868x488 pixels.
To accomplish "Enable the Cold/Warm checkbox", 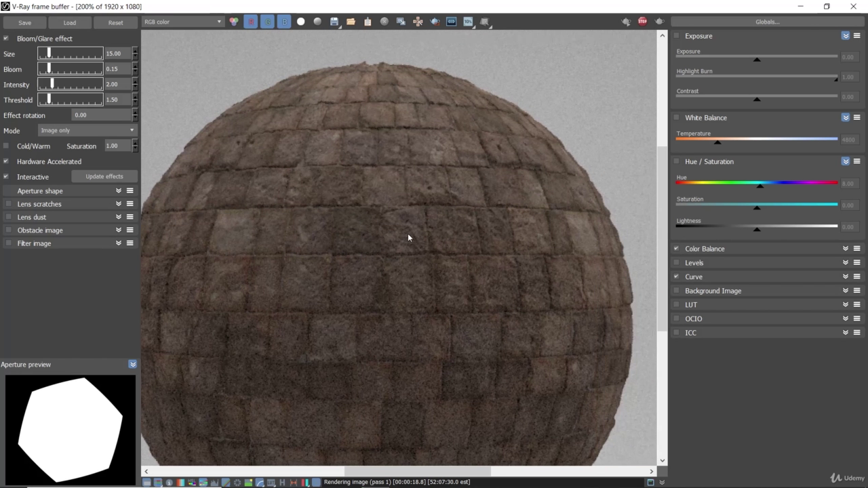I will [6, 146].
